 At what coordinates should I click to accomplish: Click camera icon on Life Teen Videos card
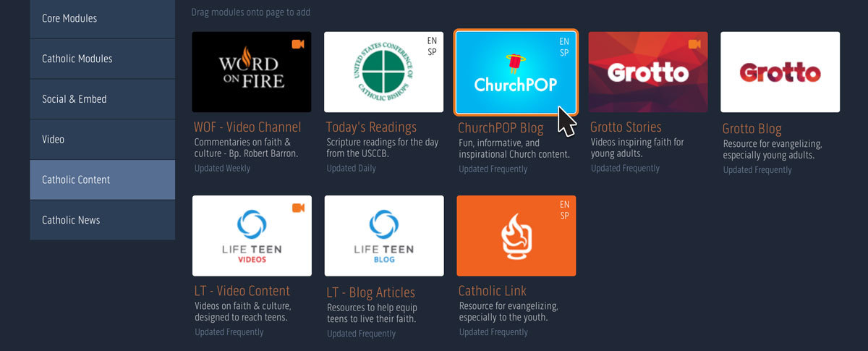point(298,208)
